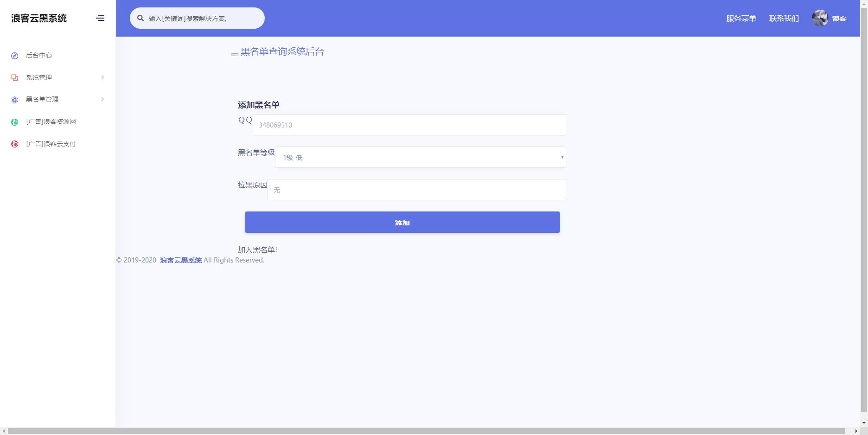Click the small icon before 黑名单查询系统后台 heading
The height and width of the screenshot is (435, 868).
tap(234, 54)
